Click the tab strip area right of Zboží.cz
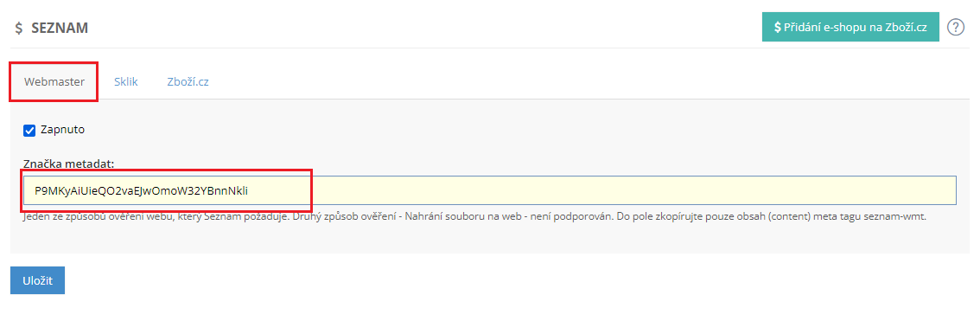The height and width of the screenshot is (321, 980). coord(594,82)
